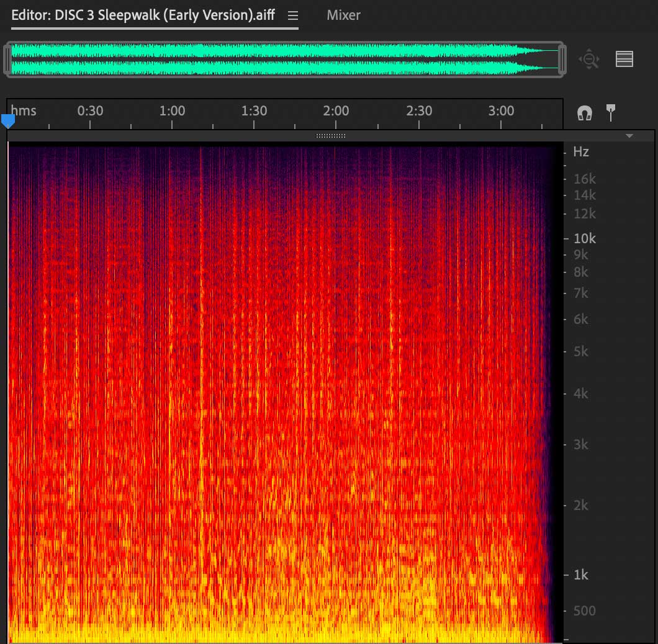This screenshot has height=644, width=658.
Task: Click the 2:30 mark on the timeline ruler
Action: click(419, 112)
